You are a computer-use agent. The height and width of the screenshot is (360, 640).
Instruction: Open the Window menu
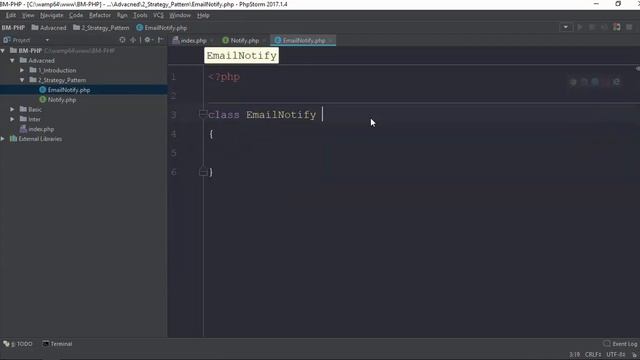click(x=180, y=16)
